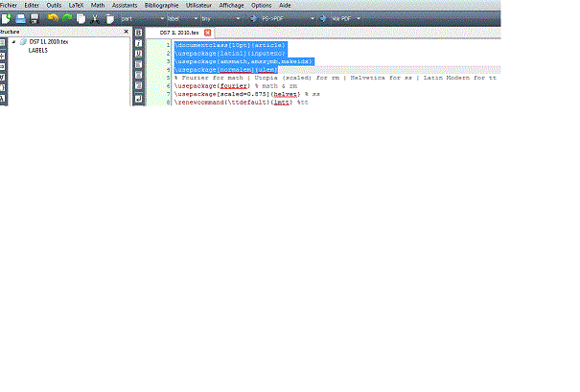Viewport: 580px width, 392px height.
Task: Apply bold with the B icon
Action: 139,34
